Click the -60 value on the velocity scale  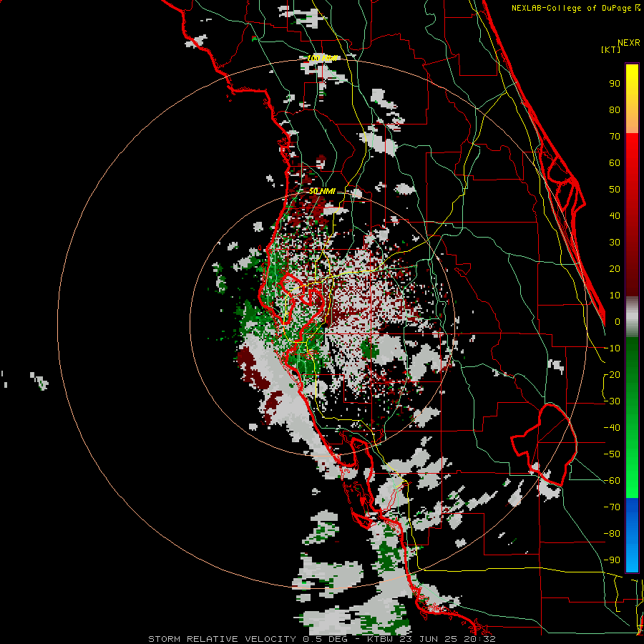[612, 481]
